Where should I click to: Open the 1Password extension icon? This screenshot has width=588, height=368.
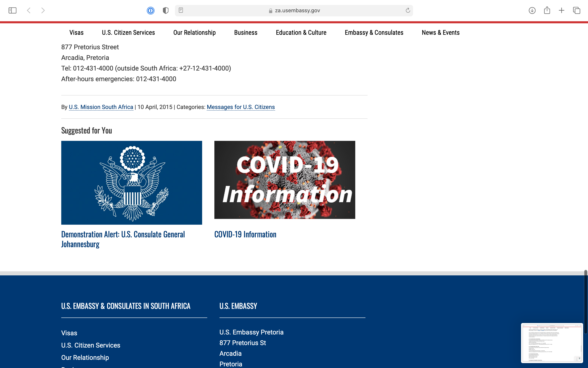click(151, 10)
